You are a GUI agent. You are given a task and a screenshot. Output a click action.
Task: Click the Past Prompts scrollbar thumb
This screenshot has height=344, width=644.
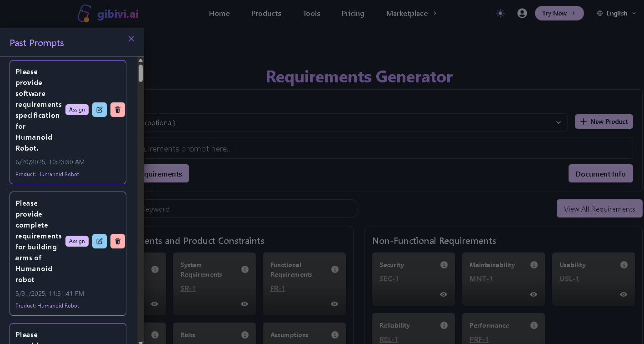point(141,73)
